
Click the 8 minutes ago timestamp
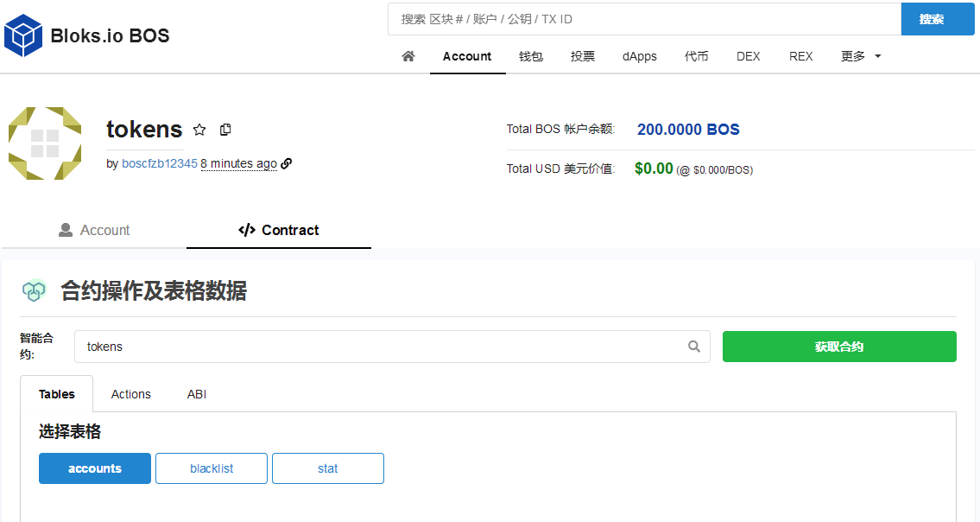click(x=239, y=163)
